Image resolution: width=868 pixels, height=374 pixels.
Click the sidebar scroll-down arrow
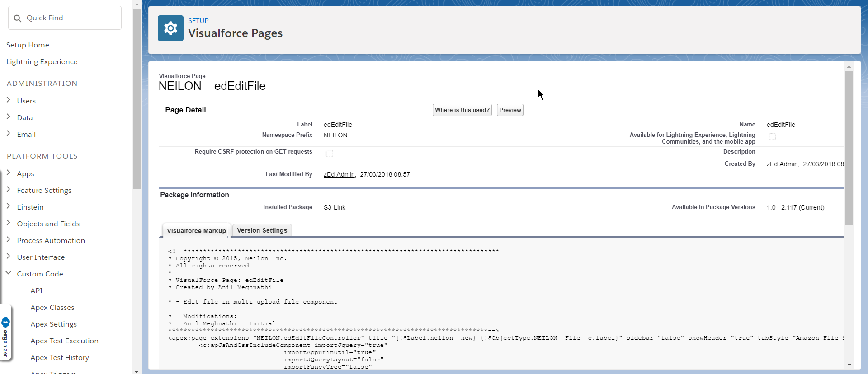tap(137, 371)
